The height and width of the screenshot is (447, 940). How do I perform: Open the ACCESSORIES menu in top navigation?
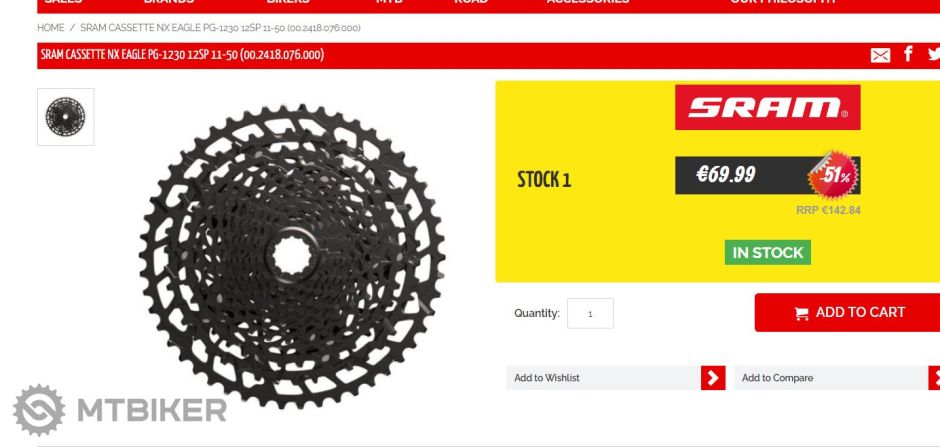[588, 2]
